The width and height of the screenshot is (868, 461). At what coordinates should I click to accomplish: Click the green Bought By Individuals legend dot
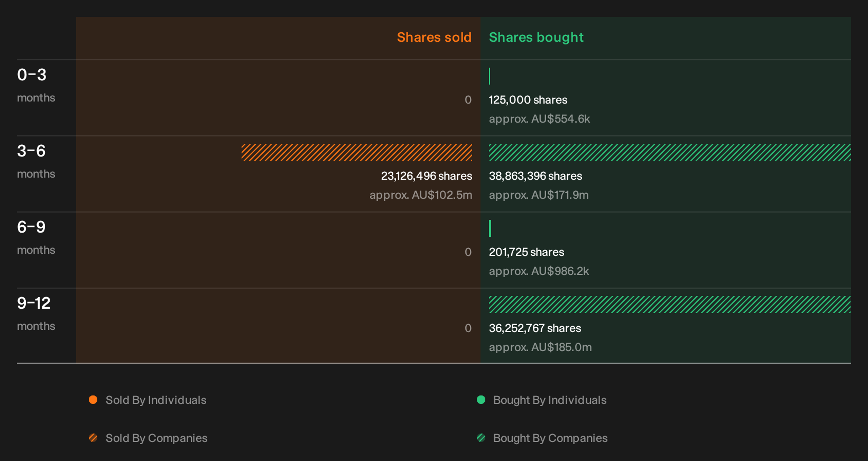pos(481,400)
